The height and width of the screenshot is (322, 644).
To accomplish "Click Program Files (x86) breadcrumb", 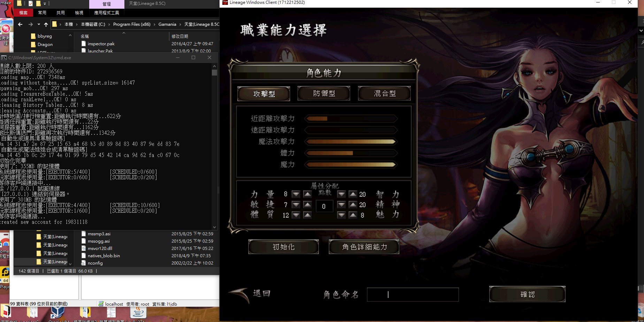I will tap(132, 24).
